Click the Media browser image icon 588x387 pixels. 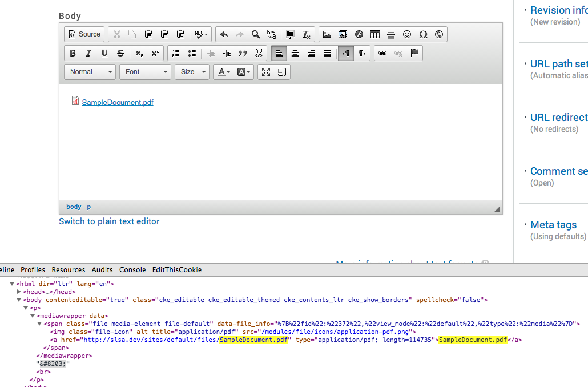[343, 34]
